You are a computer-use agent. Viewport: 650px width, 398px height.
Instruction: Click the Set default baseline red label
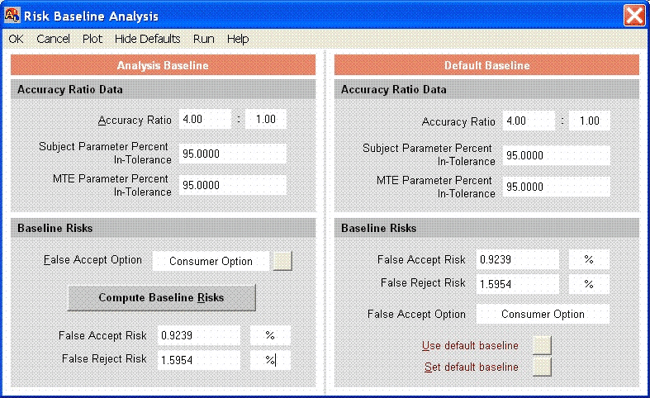click(471, 367)
